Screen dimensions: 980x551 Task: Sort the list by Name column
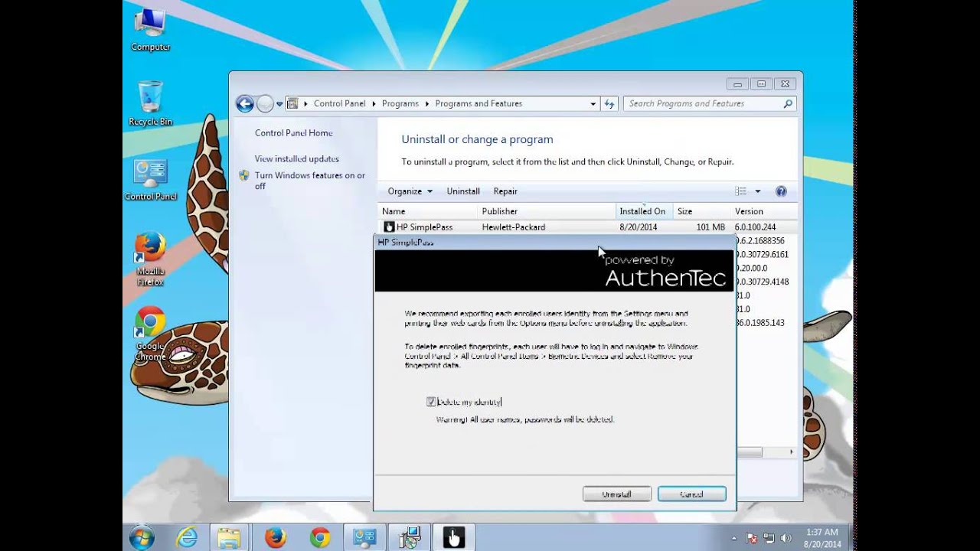click(427, 211)
